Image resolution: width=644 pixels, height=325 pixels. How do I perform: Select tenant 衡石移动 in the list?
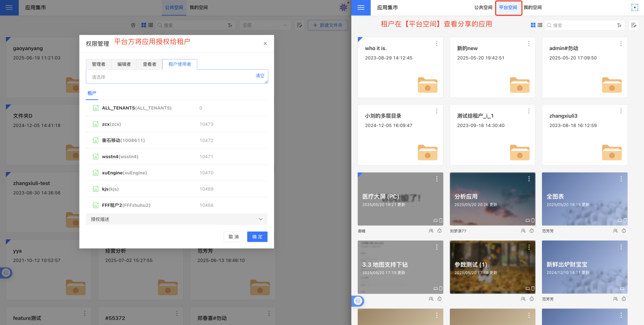(x=123, y=140)
